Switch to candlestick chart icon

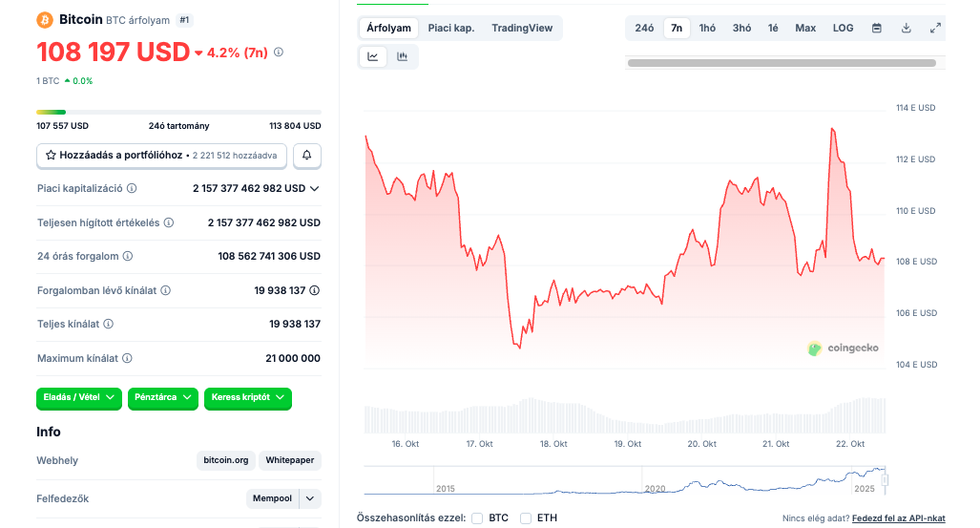coord(403,57)
